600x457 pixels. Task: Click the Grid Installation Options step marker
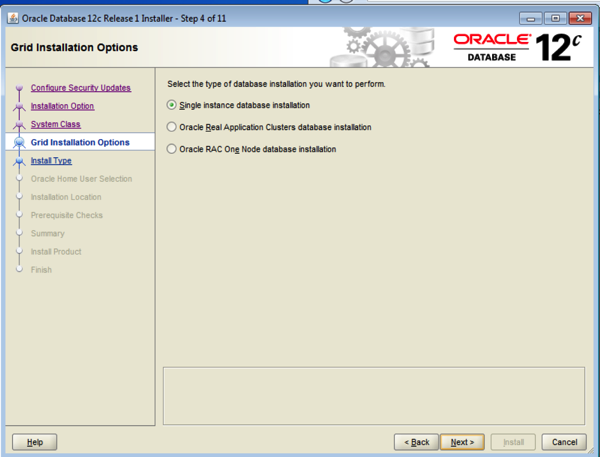pos(19,142)
